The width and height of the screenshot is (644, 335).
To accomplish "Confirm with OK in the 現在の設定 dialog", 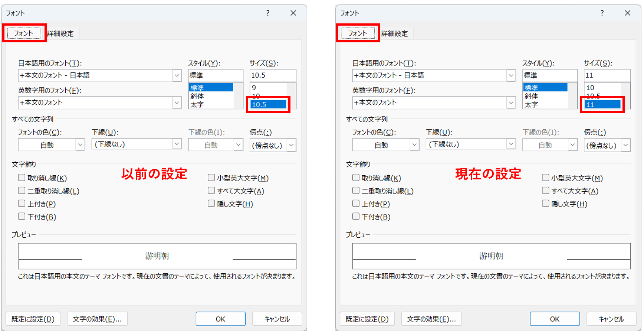I will pyautogui.click(x=555, y=319).
